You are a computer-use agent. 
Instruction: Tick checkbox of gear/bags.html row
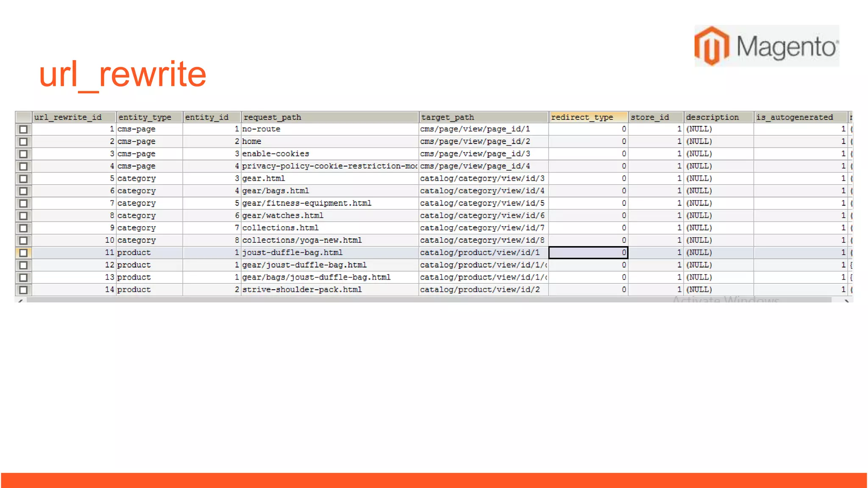coord(23,191)
